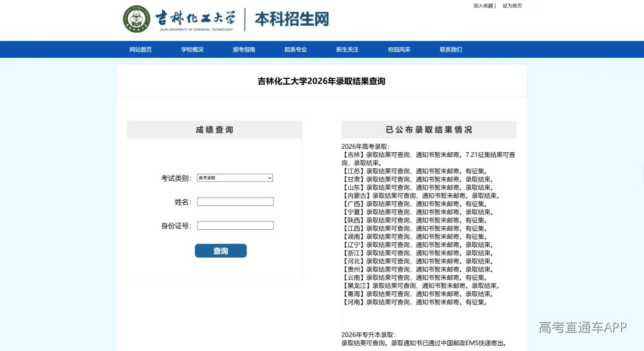Viewport: 644px width, 351px height.
Task: Focus the 姓名 input field
Action: (x=235, y=202)
